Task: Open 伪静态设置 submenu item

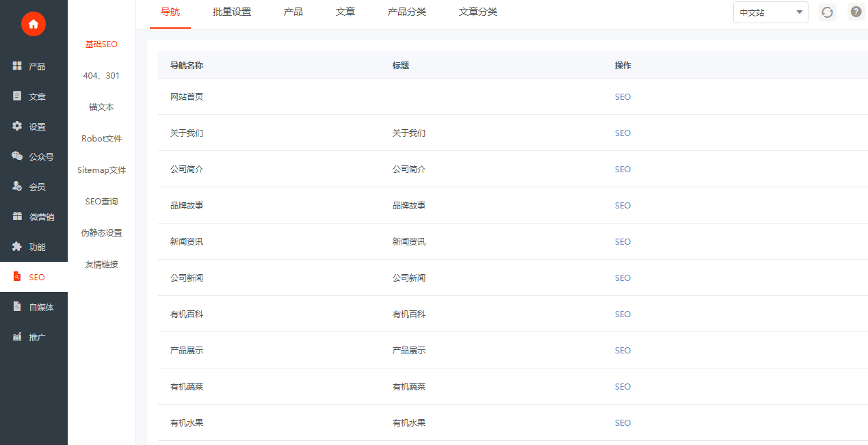Action: 101,232
